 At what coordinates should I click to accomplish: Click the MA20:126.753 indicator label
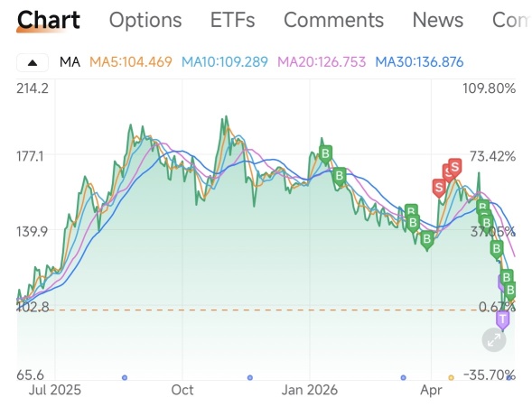coord(322,62)
